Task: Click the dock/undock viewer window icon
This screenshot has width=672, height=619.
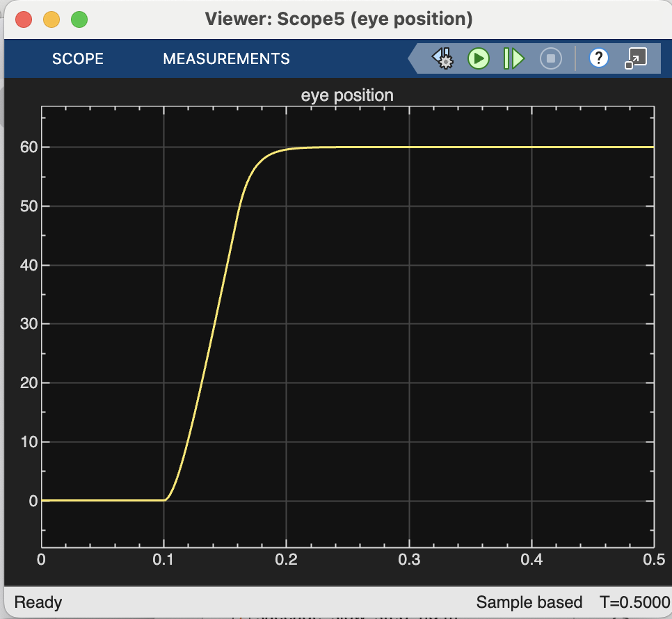Action: tap(635, 58)
